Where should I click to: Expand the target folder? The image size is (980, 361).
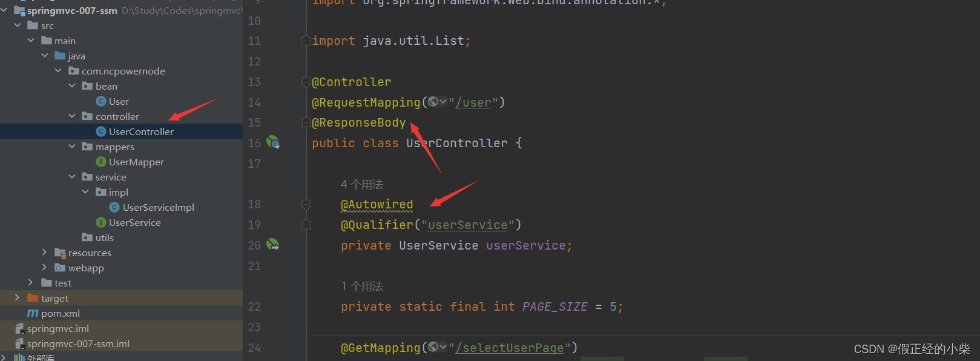(x=17, y=297)
